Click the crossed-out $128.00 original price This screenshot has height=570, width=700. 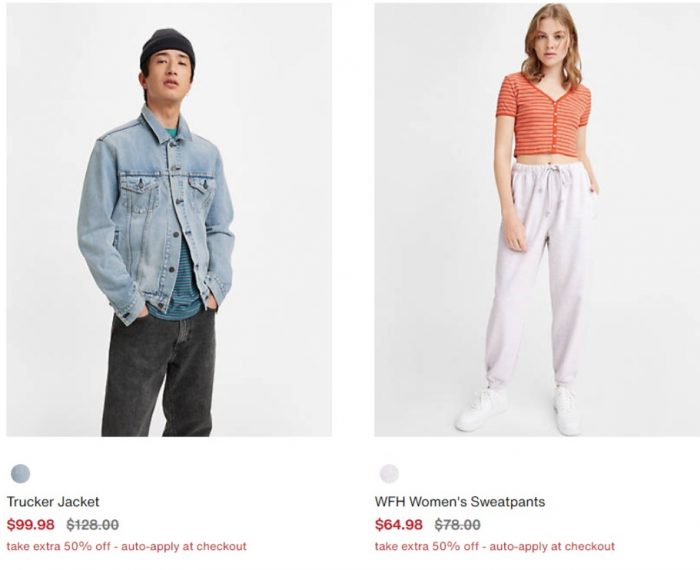pyautogui.click(x=92, y=524)
